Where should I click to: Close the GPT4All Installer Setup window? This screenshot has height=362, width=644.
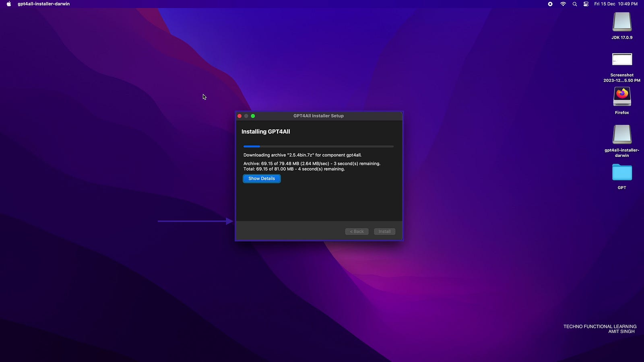click(x=239, y=116)
